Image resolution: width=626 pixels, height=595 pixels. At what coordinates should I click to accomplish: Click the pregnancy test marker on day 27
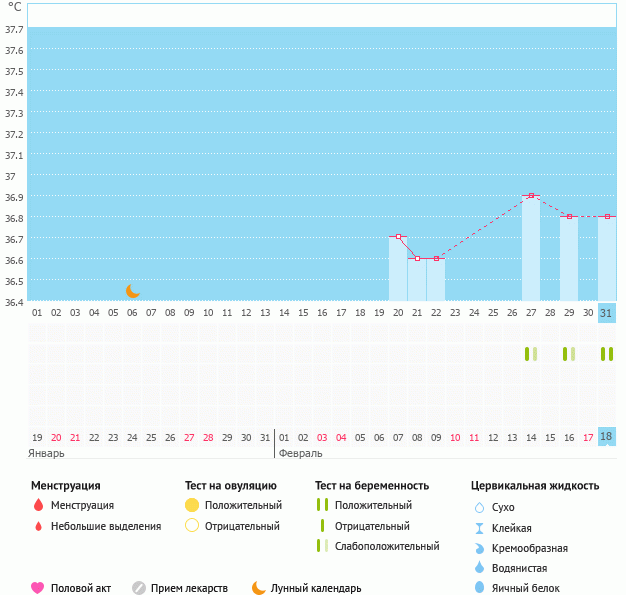(x=530, y=354)
